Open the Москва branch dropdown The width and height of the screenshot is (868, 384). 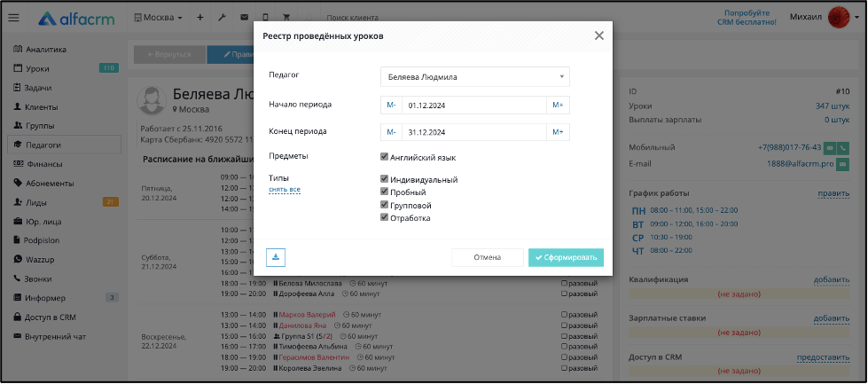159,18
